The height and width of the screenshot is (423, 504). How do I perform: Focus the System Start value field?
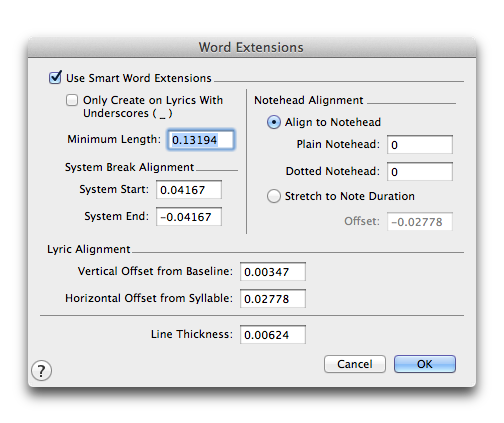pyautogui.click(x=189, y=190)
